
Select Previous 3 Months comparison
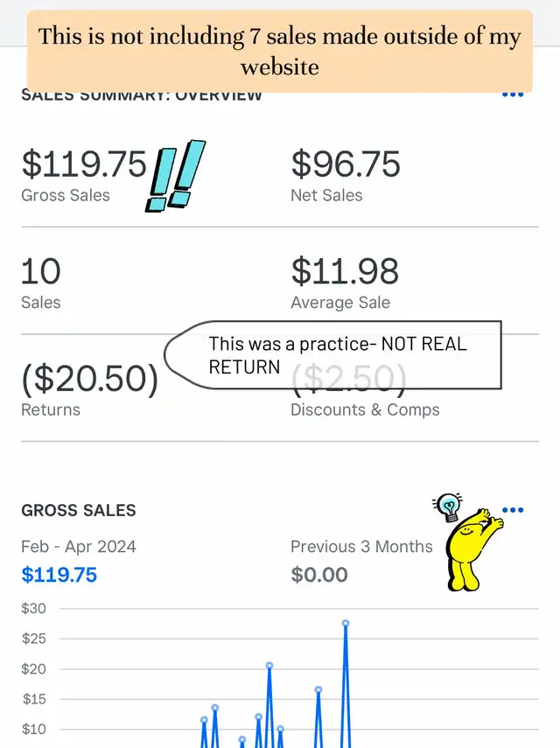pyautogui.click(x=361, y=546)
